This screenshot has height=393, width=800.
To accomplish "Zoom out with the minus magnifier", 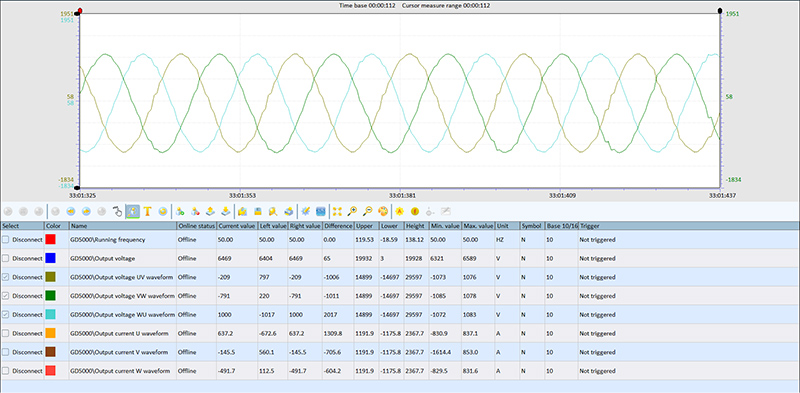I will point(367,211).
